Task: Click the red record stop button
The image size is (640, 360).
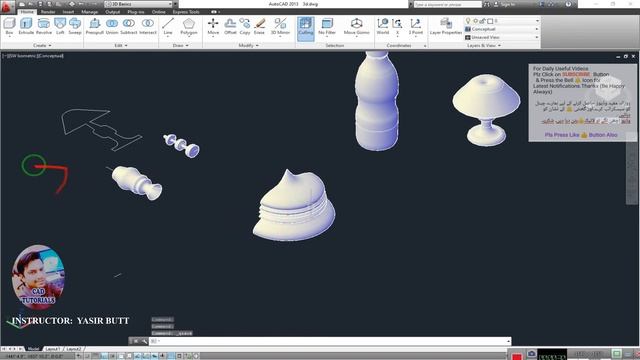Action: pyautogui.click(x=517, y=356)
